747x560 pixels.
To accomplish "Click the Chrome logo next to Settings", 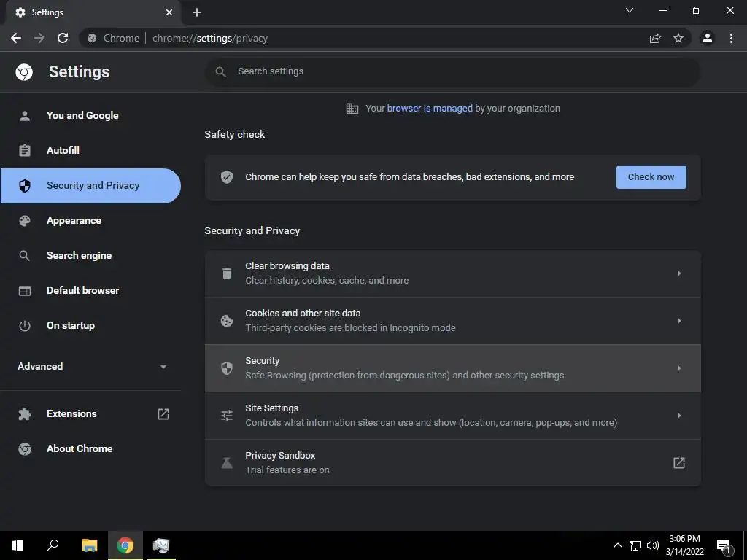I will pyautogui.click(x=24, y=72).
